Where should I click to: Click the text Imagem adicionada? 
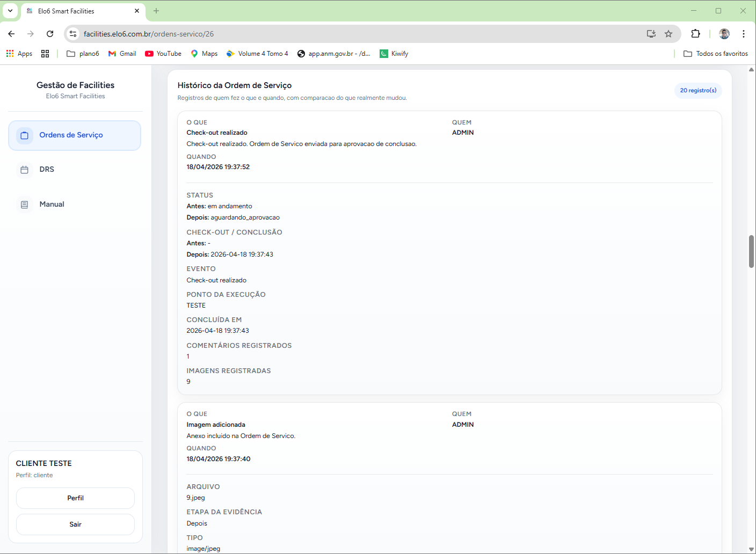click(216, 425)
